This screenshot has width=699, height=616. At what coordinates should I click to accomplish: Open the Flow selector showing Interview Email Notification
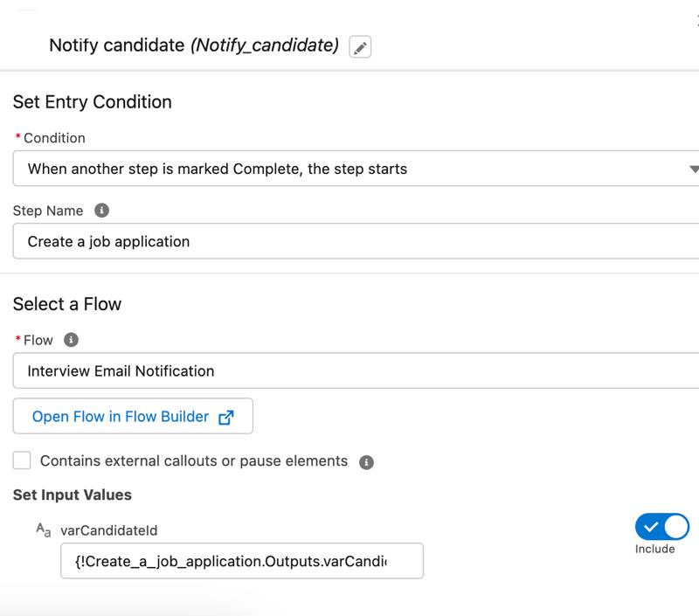coord(349,370)
